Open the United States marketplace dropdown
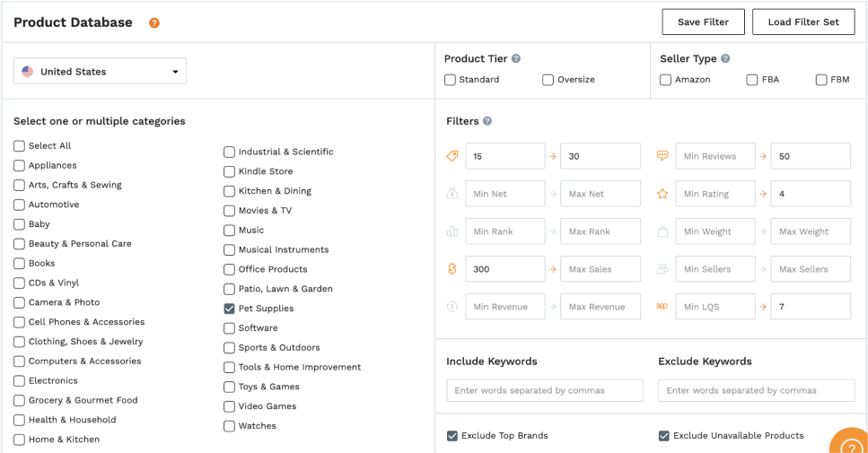The image size is (868, 453). [100, 72]
